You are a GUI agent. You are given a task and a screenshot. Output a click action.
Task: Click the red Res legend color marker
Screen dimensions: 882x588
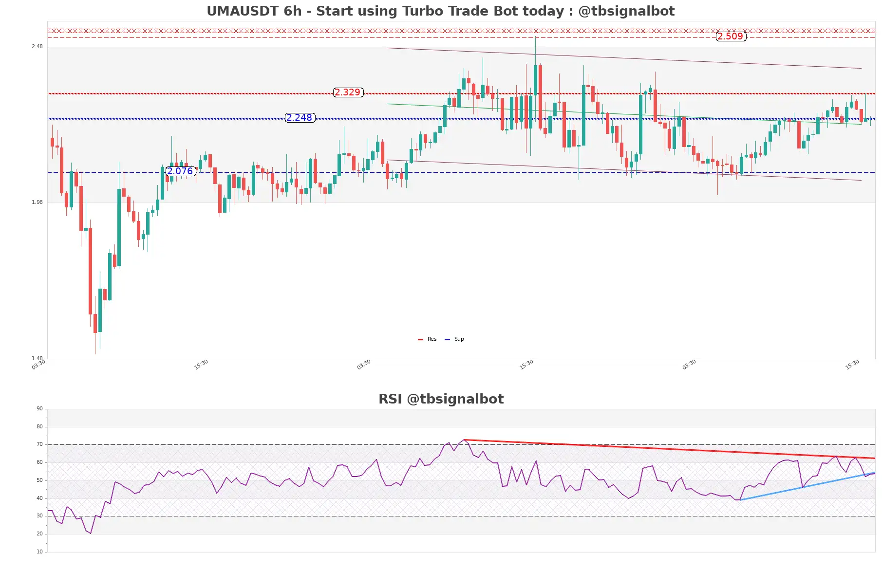coord(420,340)
